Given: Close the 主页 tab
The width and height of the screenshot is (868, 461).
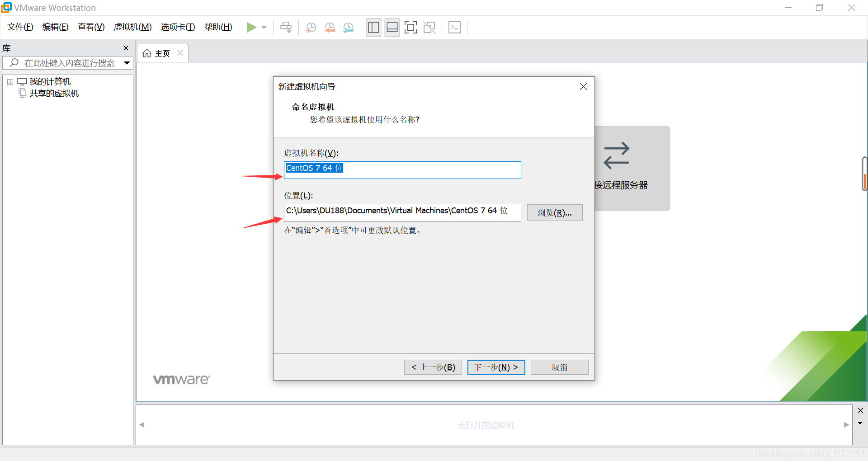Looking at the screenshot, I should coord(180,53).
